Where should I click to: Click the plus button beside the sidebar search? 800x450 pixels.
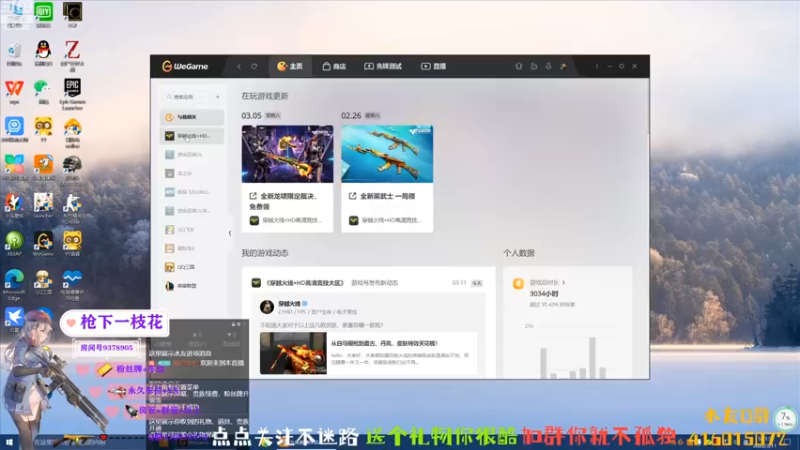(x=218, y=97)
